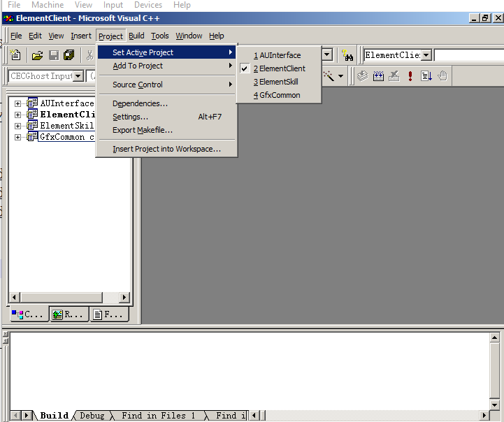The image size is (504, 422).
Task: Open project Settings menu entry
Action: (166, 117)
